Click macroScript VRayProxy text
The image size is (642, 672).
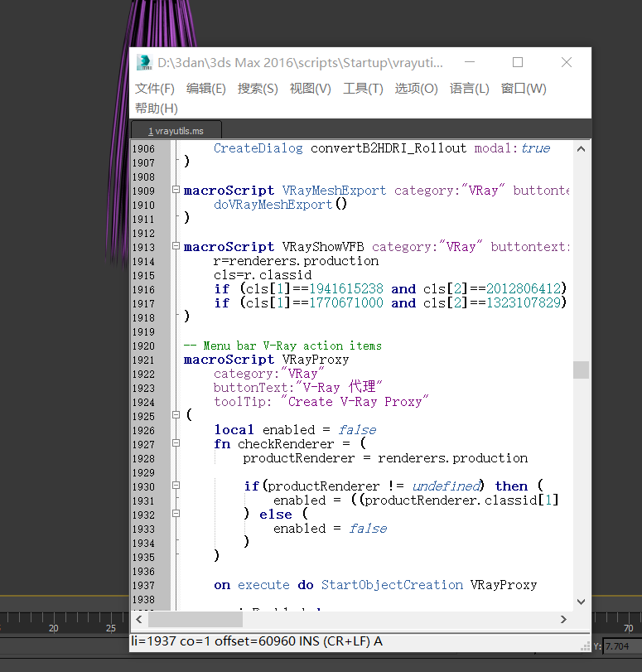coord(267,360)
